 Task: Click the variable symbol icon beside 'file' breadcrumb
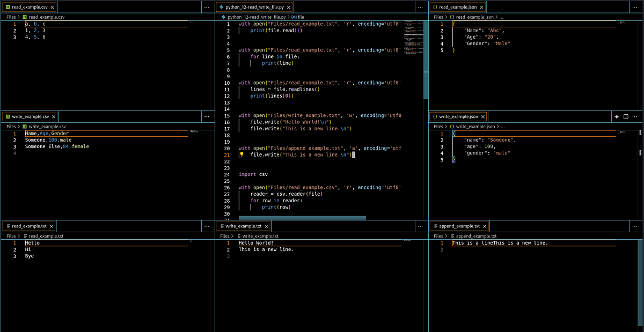coord(294,17)
